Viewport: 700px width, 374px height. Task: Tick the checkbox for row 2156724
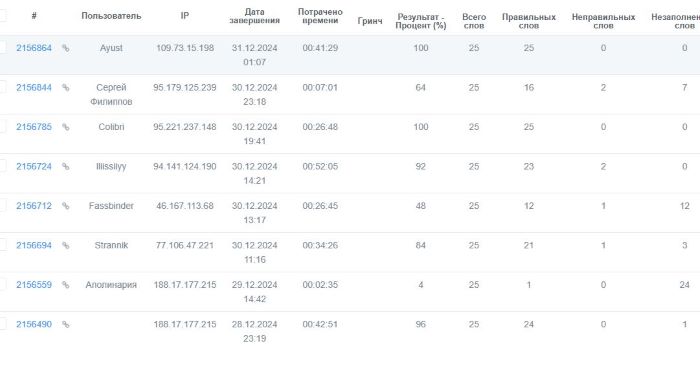2,166
